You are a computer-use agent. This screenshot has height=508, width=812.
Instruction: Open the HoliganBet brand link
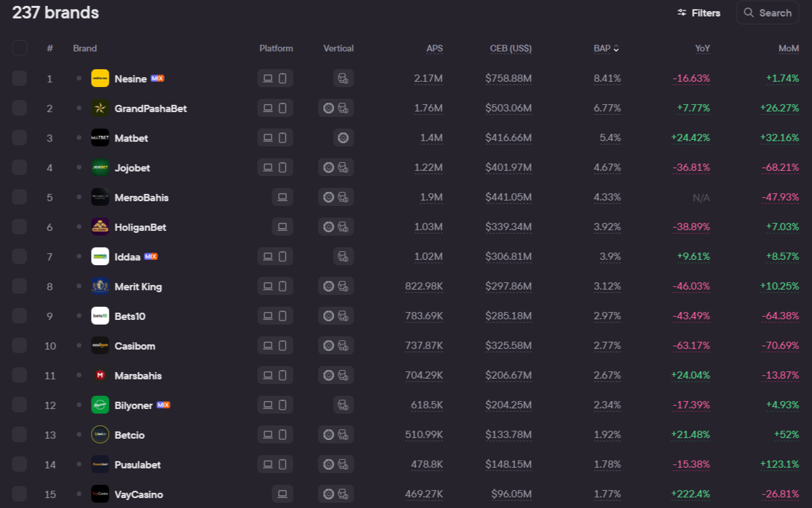140,227
